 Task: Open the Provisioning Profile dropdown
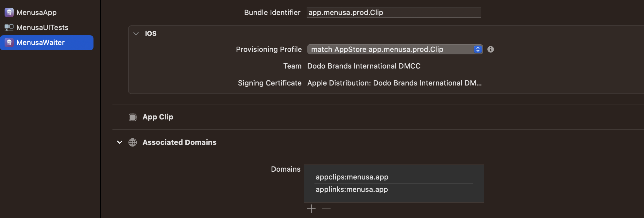[x=395, y=49]
